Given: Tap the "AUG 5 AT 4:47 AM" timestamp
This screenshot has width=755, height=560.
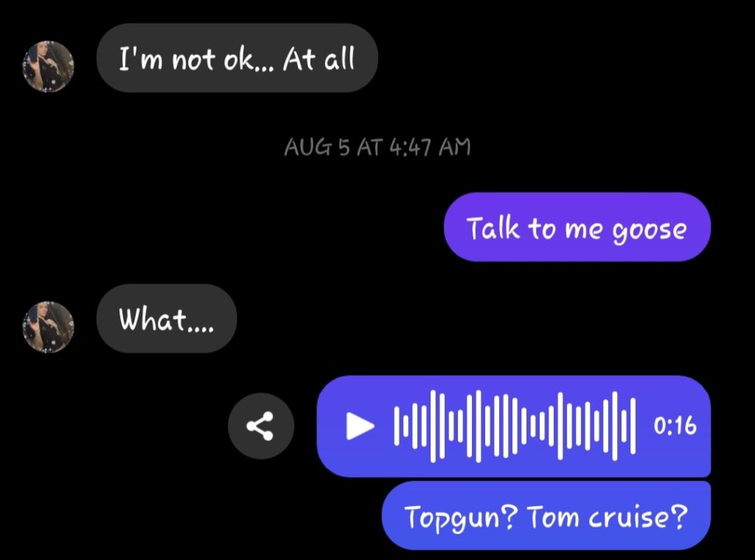Looking at the screenshot, I should click(377, 147).
